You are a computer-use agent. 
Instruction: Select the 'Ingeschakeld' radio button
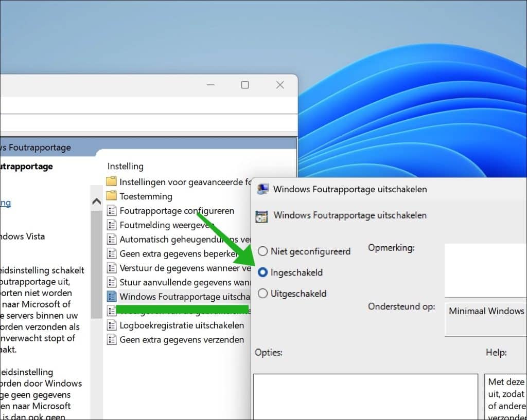[x=262, y=272]
